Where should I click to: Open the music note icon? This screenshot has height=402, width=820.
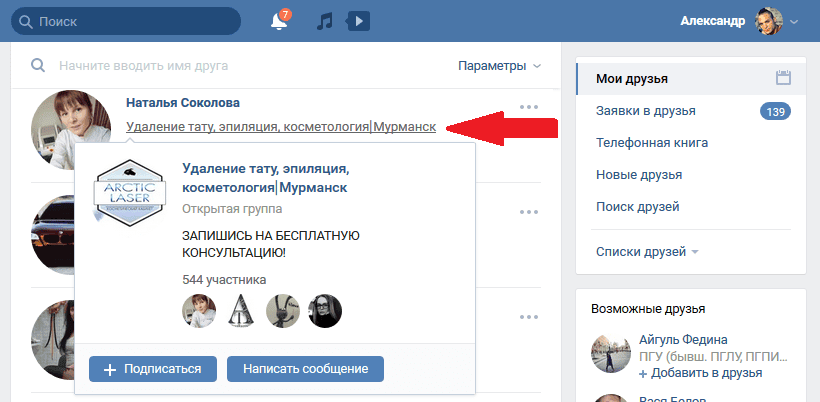[324, 21]
